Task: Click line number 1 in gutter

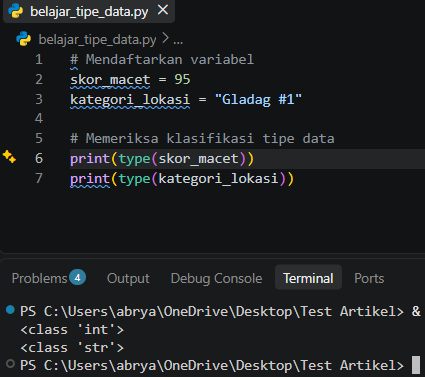Action: click(39, 59)
